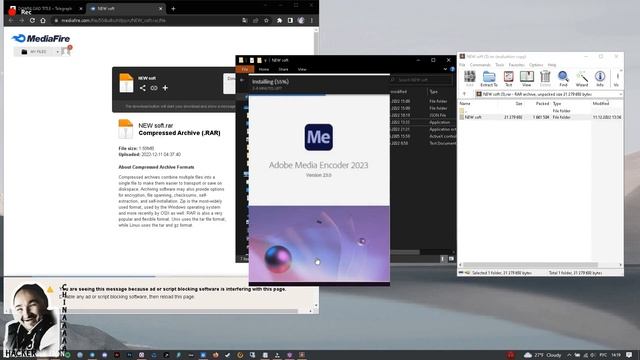Click the share page icon in the address bar
The width and height of the screenshot is (640, 360).
(x=256, y=20)
